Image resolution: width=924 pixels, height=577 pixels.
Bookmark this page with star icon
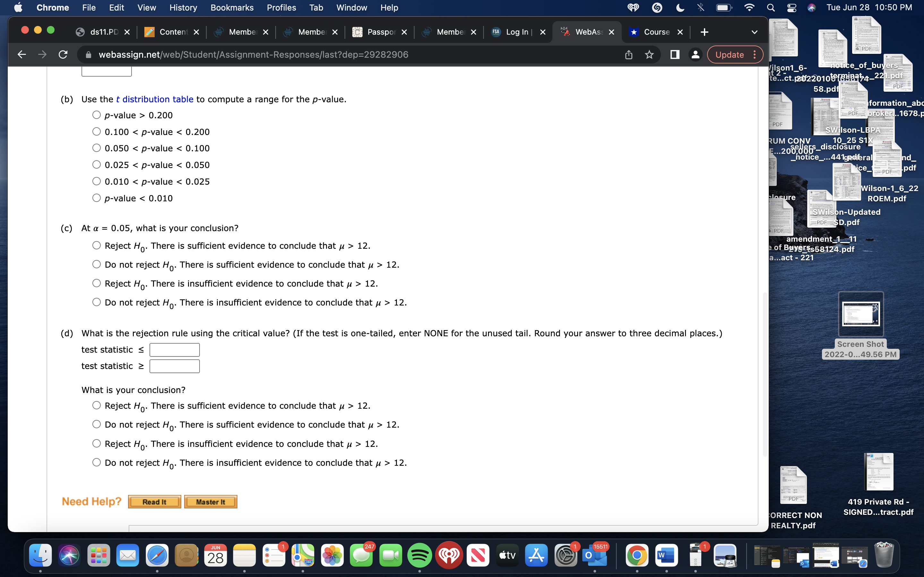click(649, 54)
